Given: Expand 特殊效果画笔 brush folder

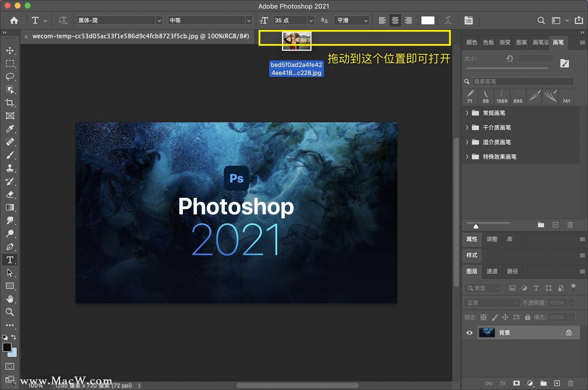Looking at the screenshot, I should (467, 157).
